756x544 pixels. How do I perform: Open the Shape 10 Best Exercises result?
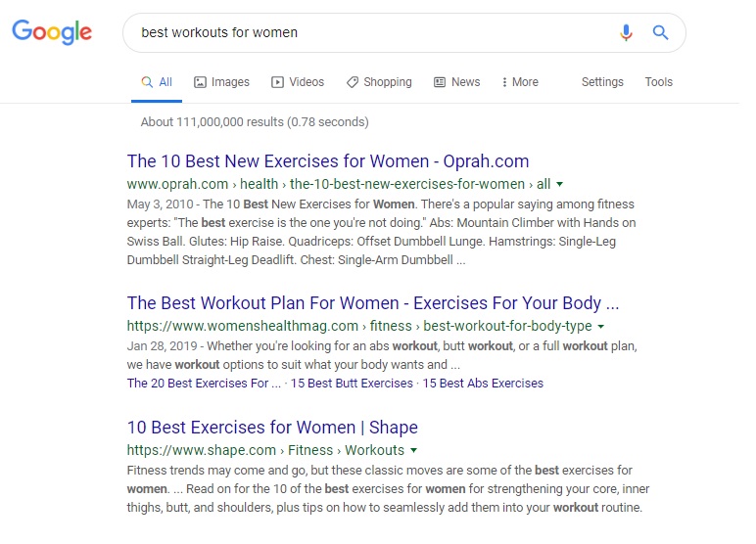(x=272, y=428)
